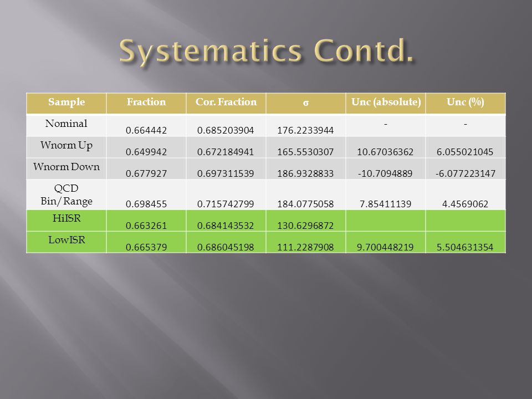
Task: Select the σ column header
Action: [x=306, y=103]
